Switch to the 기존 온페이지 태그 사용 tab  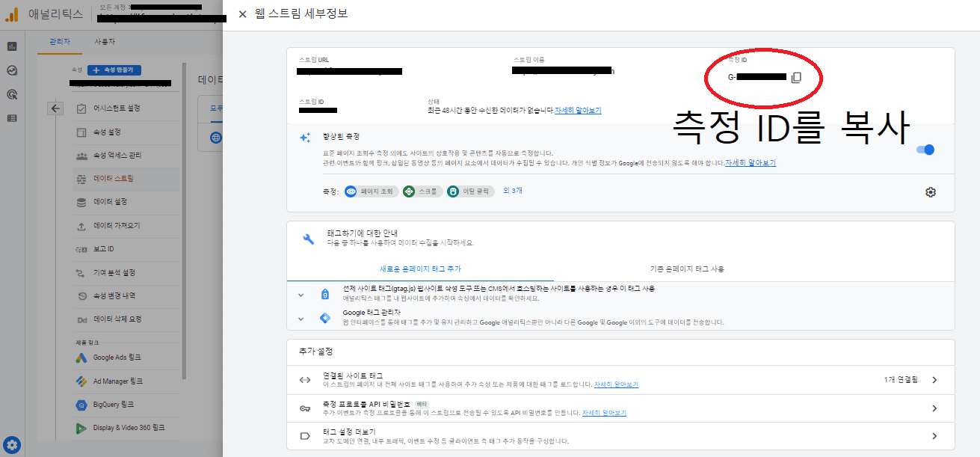(687, 269)
